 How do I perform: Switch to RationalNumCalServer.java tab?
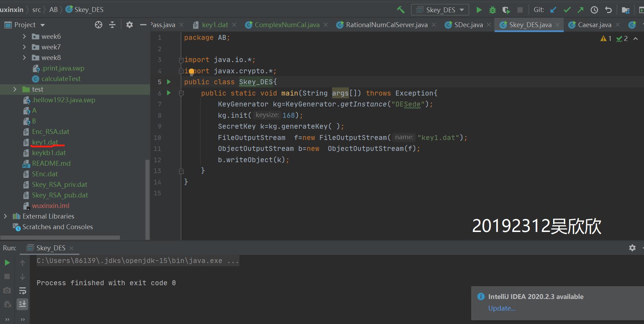(x=387, y=25)
